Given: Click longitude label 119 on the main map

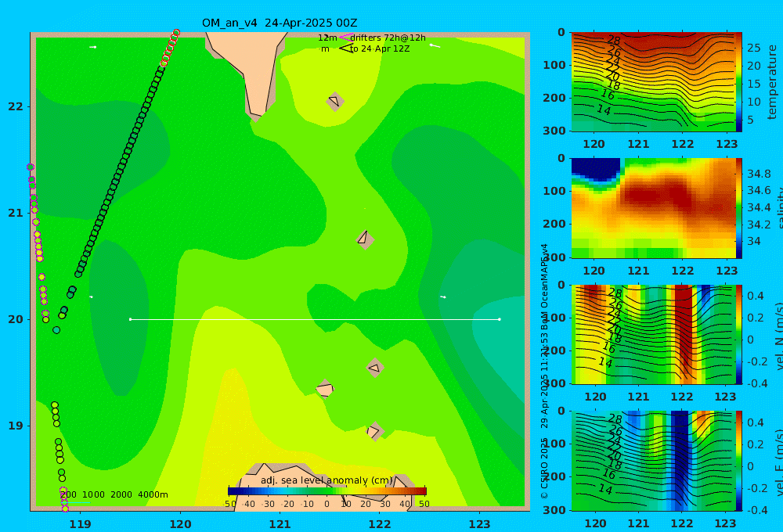Looking at the screenshot, I should 81,524.
